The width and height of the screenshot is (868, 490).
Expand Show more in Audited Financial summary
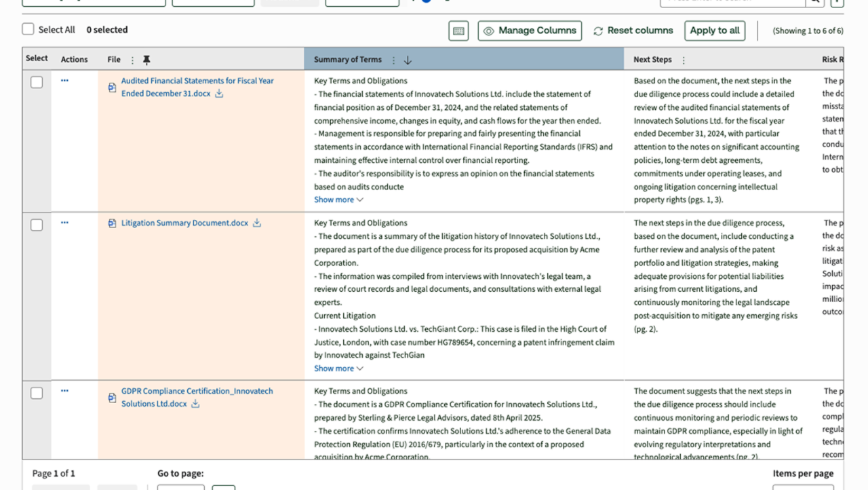pyautogui.click(x=338, y=200)
